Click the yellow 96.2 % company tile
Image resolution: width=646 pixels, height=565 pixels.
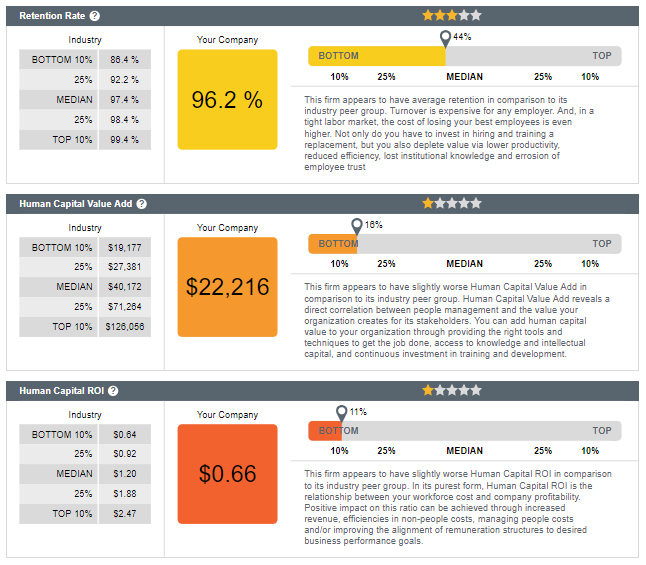click(227, 100)
